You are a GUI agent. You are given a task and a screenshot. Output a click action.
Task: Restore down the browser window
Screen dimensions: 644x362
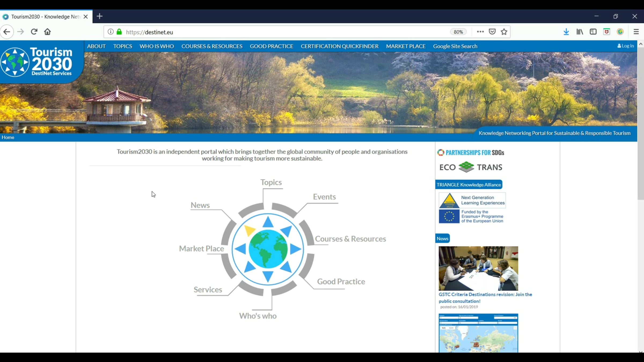coord(616,16)
